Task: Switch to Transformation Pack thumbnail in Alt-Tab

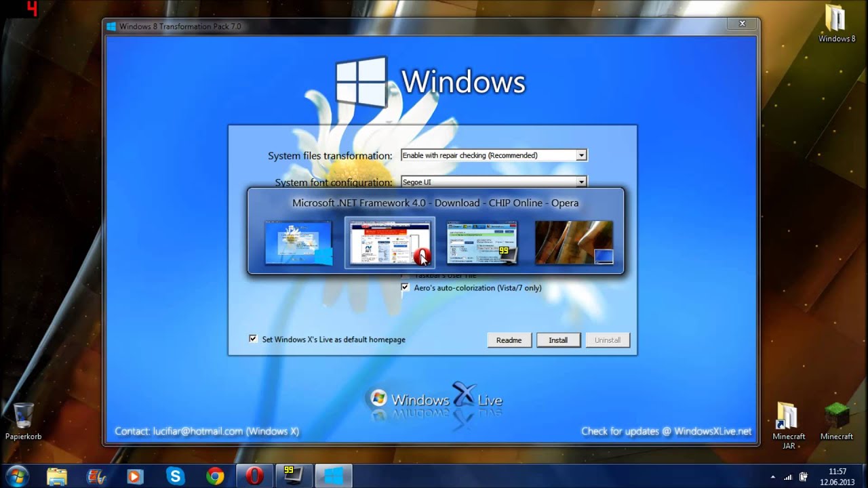Action: [x=299, y=242]
